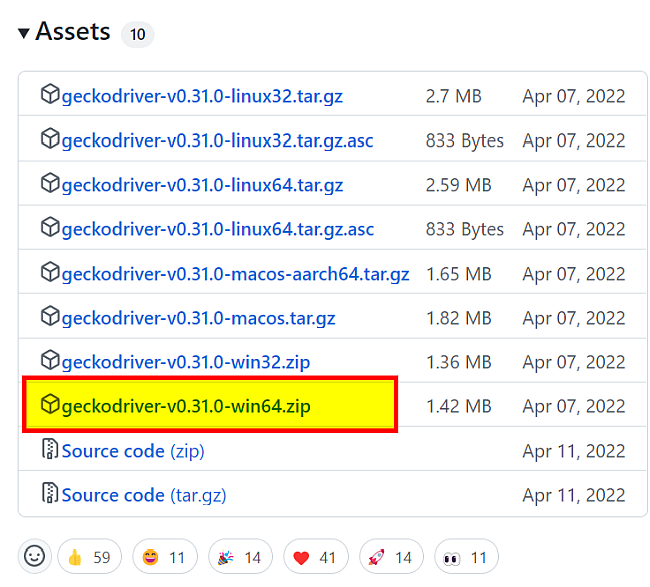The image size is (650, 587).
Task: Click the 833 Bytes size of linux32.tar.gz.asc
Action: coord(465,141)
